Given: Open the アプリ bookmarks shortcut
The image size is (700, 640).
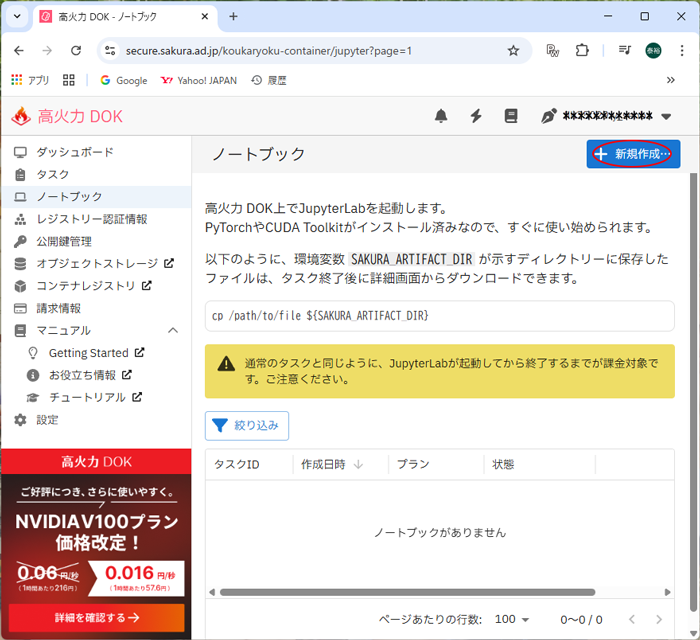Looking at the screenshot, I should pyautogui.click(x=30, y=80).
